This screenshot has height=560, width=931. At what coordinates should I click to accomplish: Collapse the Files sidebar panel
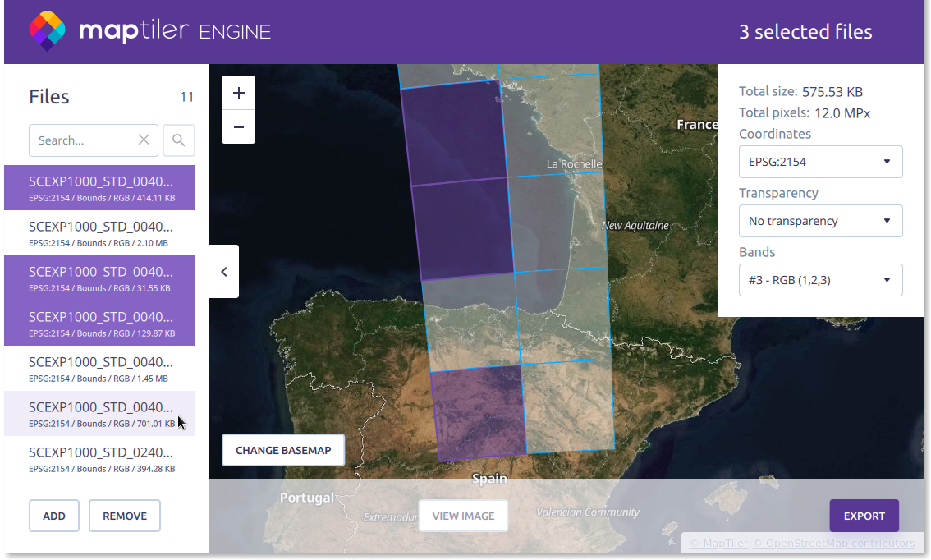(x=224, y=271)
